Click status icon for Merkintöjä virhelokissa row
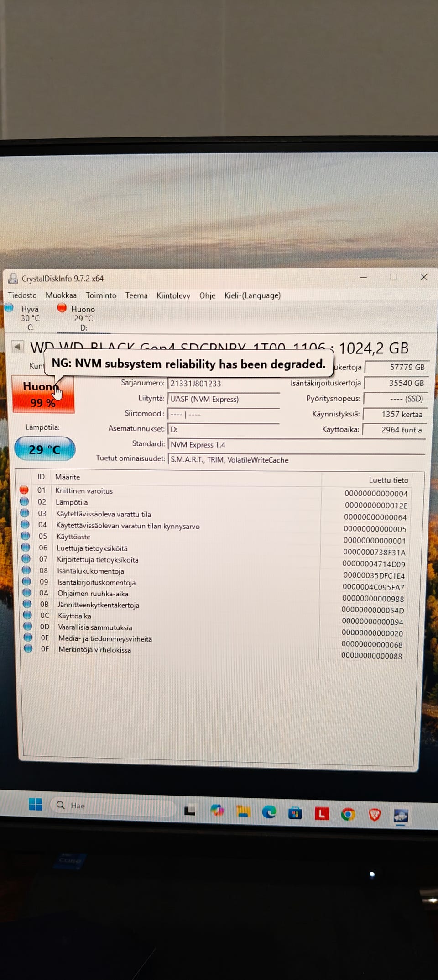This screenshot has width=438, height=980. point(28,648)
